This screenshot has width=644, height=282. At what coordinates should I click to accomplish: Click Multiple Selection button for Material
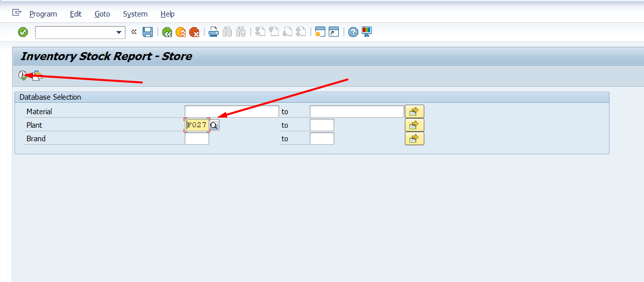414,112
